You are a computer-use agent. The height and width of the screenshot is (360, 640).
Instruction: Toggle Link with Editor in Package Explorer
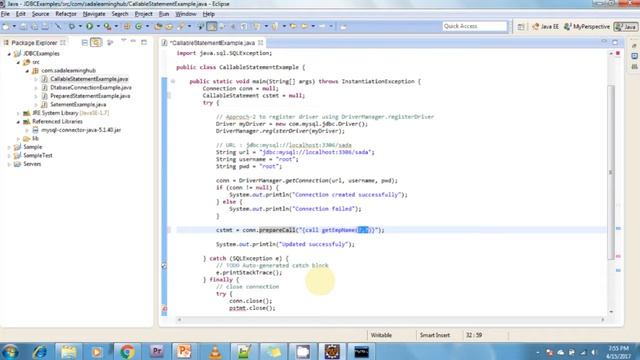[x=96, y=42]
